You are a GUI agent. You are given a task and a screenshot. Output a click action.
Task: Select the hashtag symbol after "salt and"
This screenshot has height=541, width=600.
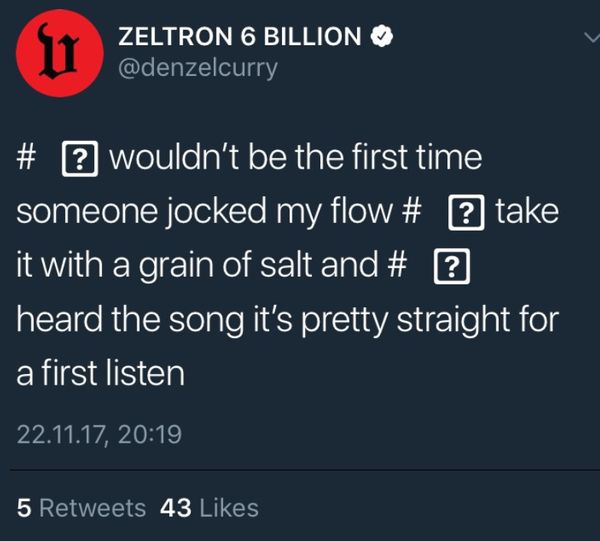(397, 266)
